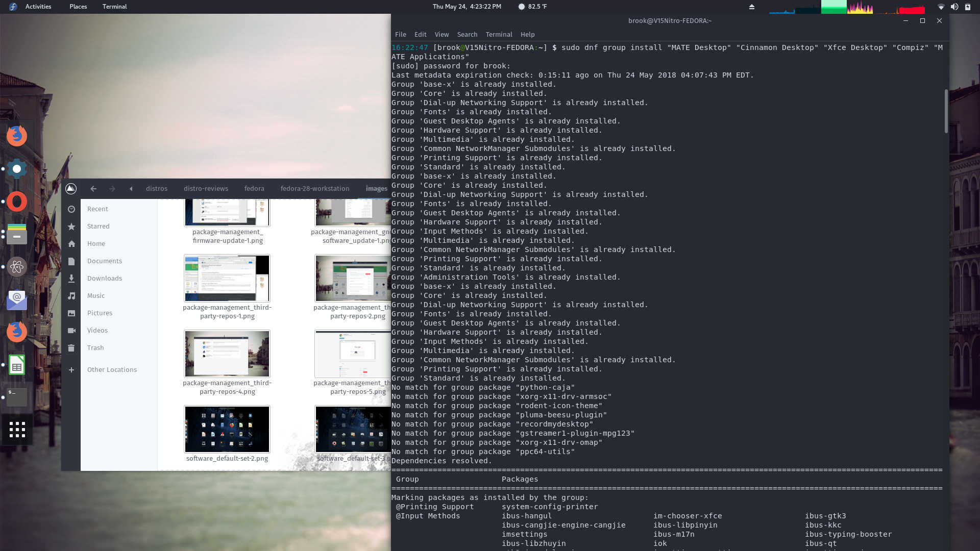Click the package-management_firmware-update-1.png file name
Image resolution: width=980 pixels, height=551 pixels.
click(228, 236)
